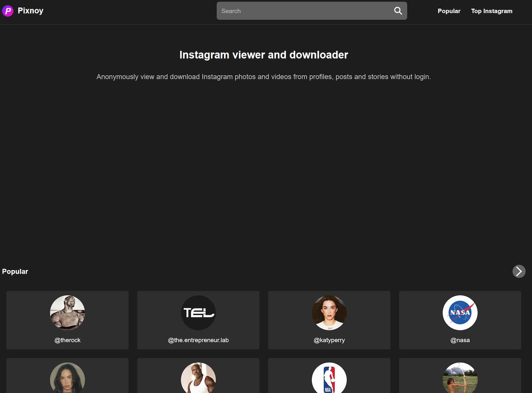Screen dimensions: 532x393
Task: Open the Popular menu item
Action: point(449,11)
